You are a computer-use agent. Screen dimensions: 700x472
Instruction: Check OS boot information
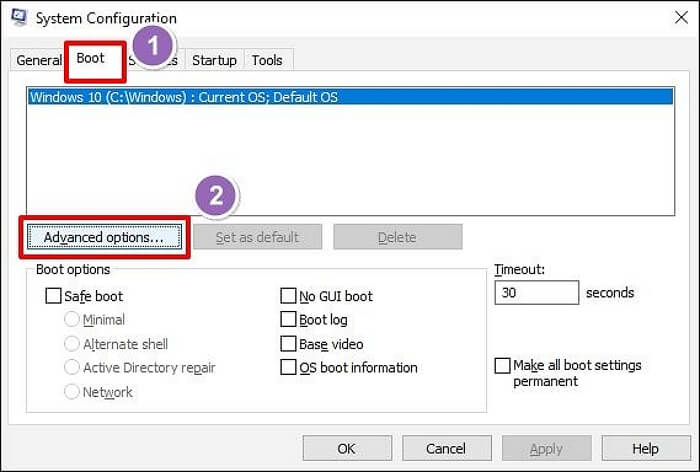(x=289, y=368)
